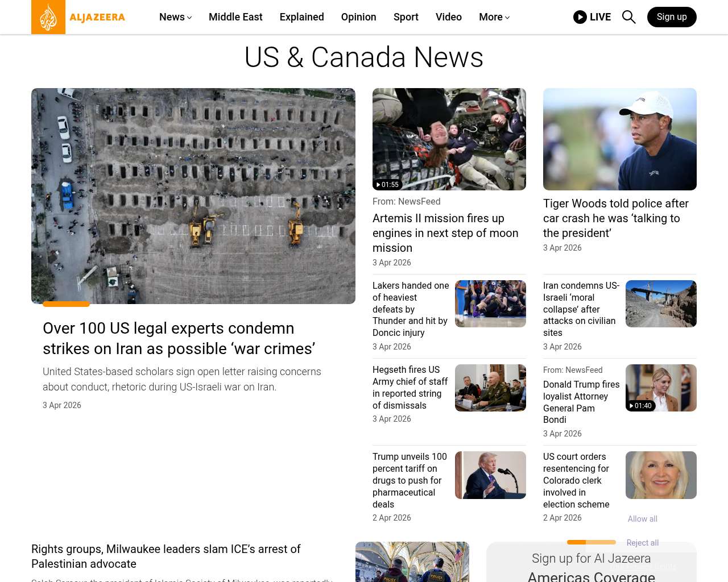Open the Explained menu item

pyautogui.click(x=302, y=17)
